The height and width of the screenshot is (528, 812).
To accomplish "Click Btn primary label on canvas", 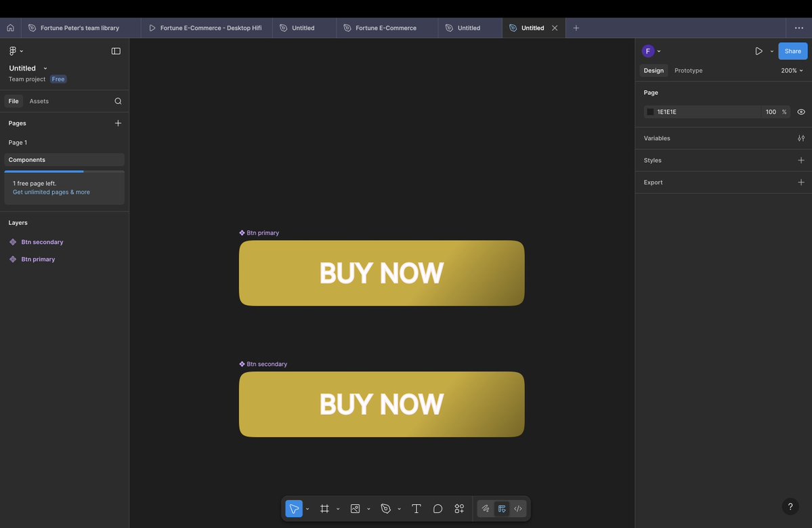I will click(x=263, y=232).
